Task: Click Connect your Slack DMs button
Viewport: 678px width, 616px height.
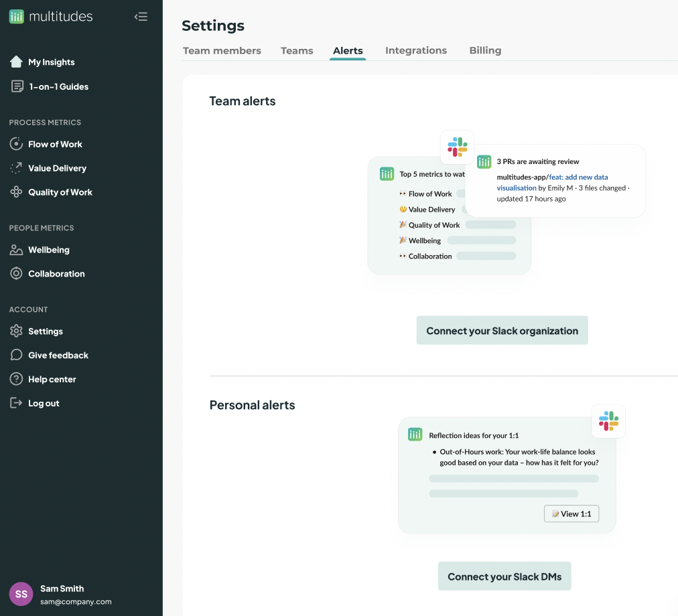Action: [x=504, y=576]
